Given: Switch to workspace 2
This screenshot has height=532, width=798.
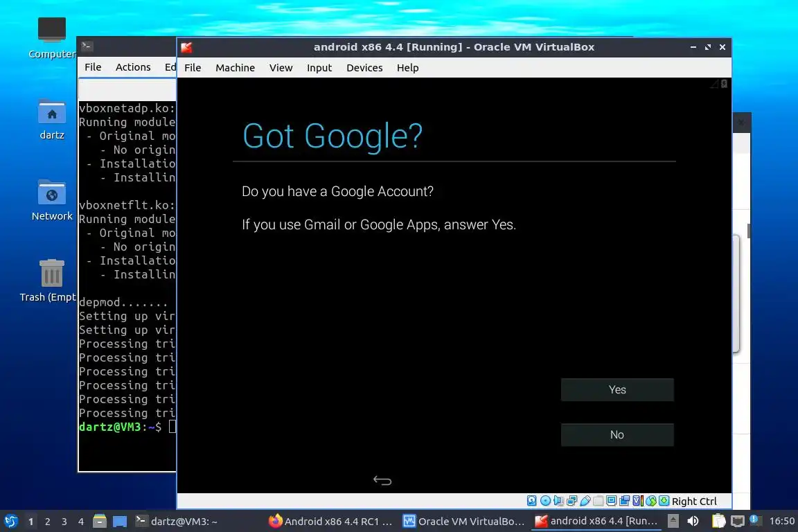Looking at the screenshot, I should tap(47, 522).
